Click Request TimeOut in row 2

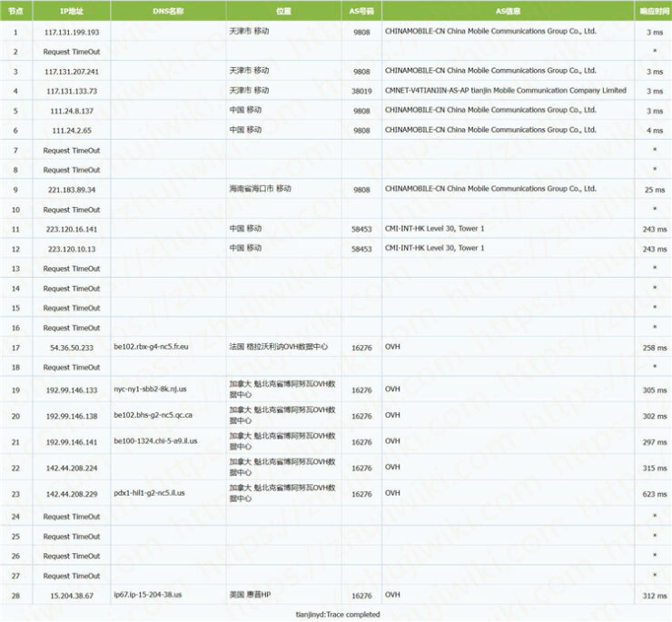[x=72, y=52]
